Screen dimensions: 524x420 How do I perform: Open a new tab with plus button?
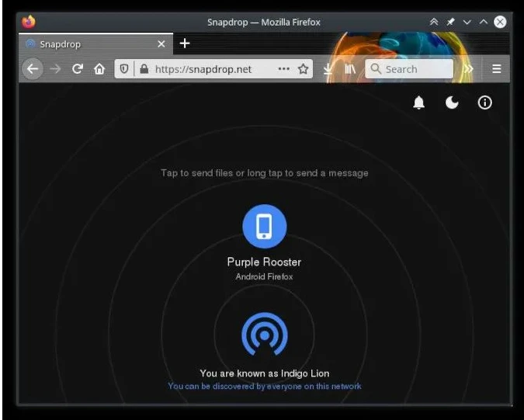coord(185,43)
